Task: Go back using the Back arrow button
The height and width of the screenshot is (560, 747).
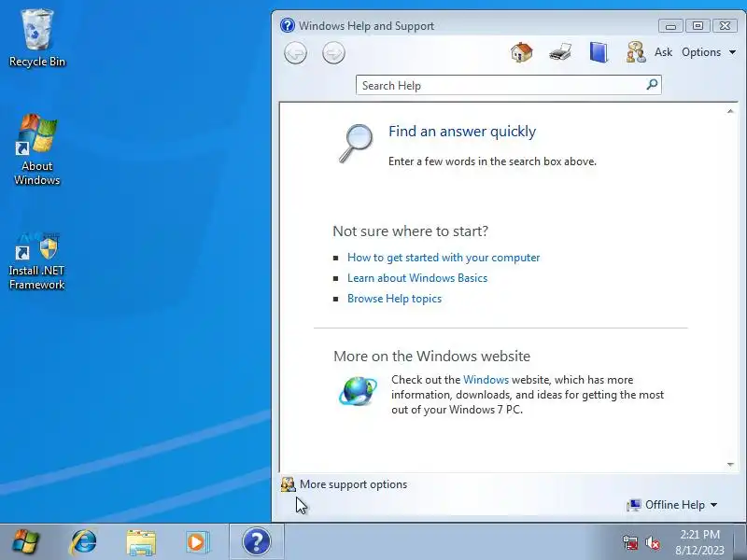Action: [x=295, y=52]
